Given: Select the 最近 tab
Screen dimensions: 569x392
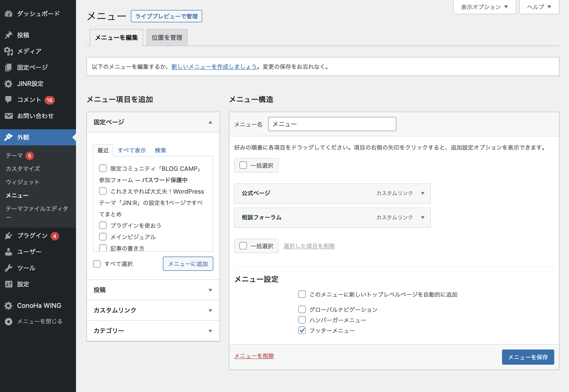Looking at the screenshot, I should click(x=103, y=150).
